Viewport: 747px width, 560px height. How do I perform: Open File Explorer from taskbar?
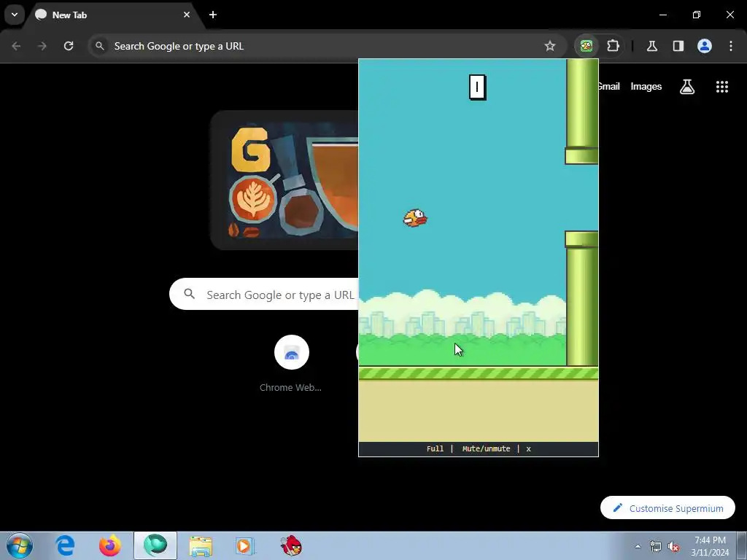click(201, 546)
